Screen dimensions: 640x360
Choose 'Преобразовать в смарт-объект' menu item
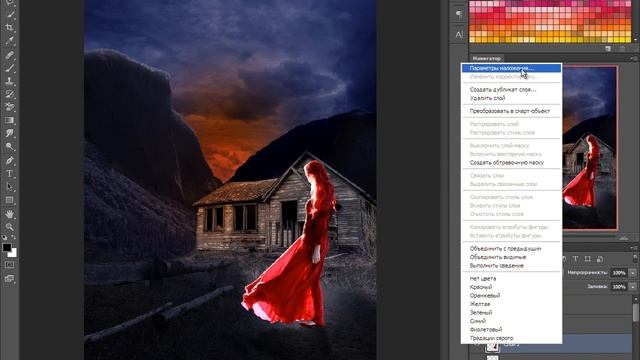tap(511, 111)
